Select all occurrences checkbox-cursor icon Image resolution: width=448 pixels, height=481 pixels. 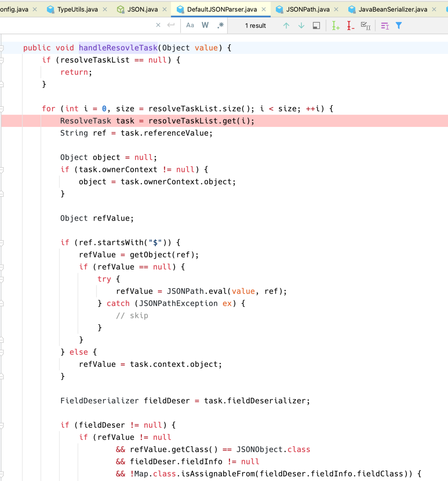(x=366, y=25)
